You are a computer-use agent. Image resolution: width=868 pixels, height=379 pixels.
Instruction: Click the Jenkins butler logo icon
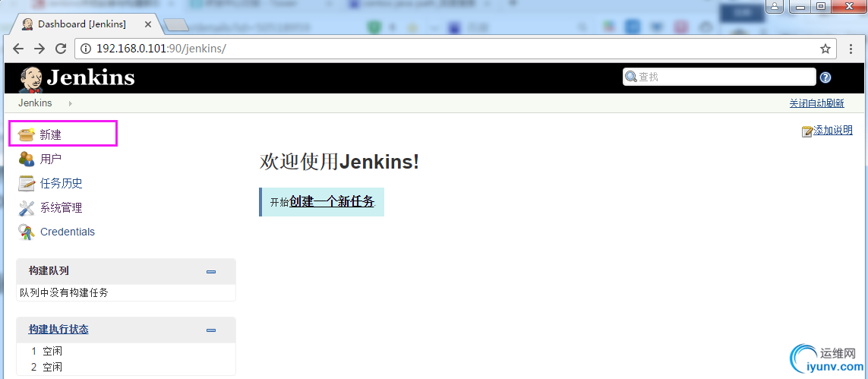31,79
